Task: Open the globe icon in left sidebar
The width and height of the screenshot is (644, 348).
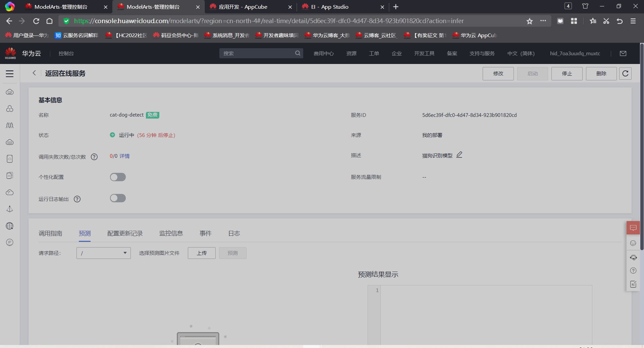Action: pyautogui.click(x=10, y=226)
